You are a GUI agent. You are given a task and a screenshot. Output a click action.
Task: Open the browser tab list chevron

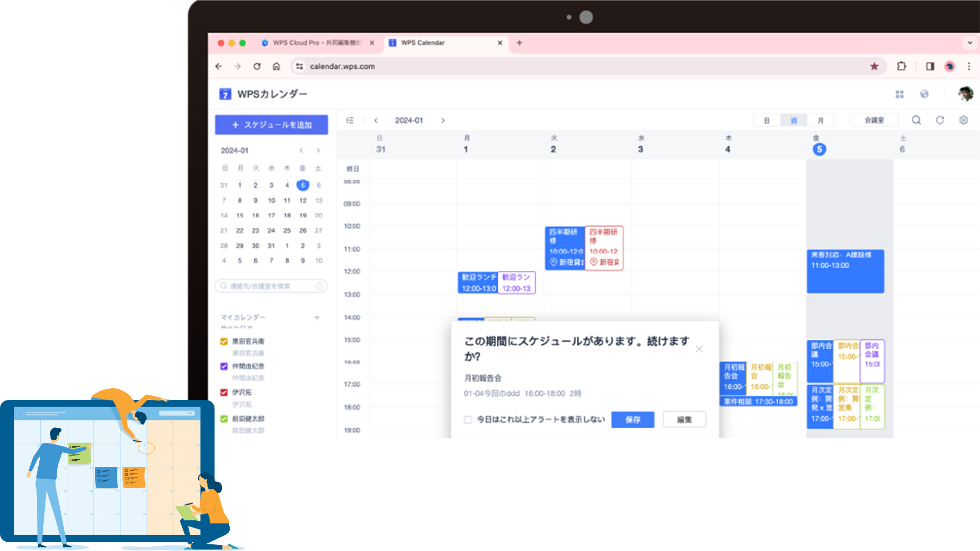969,43
